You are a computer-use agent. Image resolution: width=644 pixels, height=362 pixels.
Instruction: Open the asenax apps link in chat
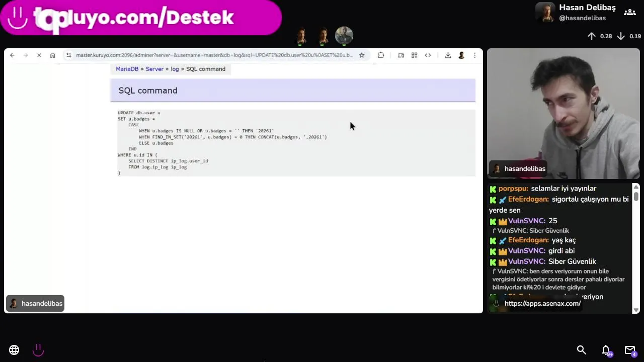[x=542, y=303]
